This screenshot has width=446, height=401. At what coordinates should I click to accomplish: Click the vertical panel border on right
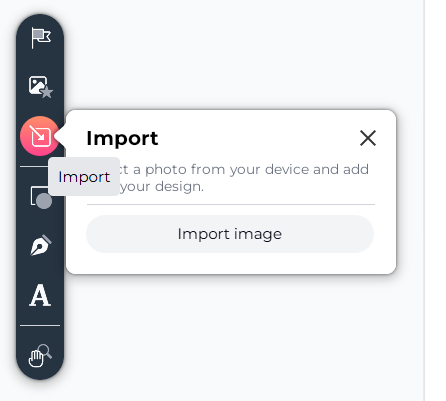point(424,200)
